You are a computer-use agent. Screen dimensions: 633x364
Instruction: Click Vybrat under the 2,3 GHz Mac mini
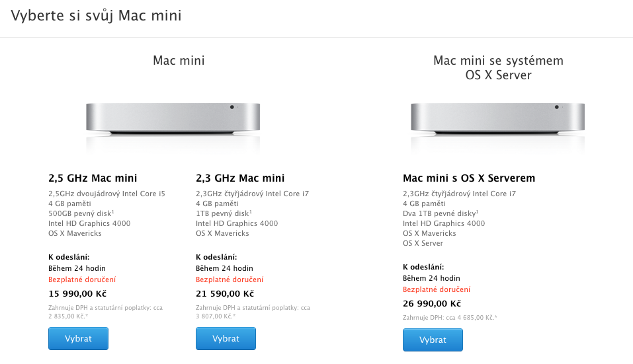[226, 338]
